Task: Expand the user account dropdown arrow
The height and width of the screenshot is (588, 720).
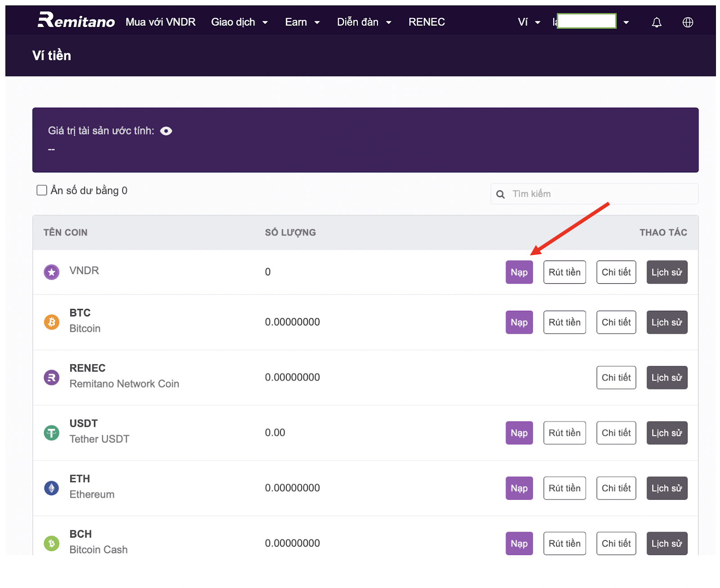Action: tap(626, 23)
